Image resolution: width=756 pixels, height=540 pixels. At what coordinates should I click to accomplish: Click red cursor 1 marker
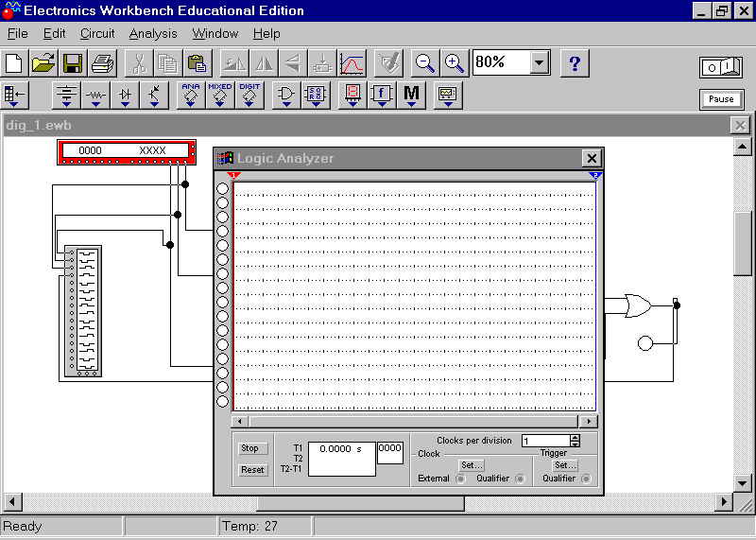point(233,176)
